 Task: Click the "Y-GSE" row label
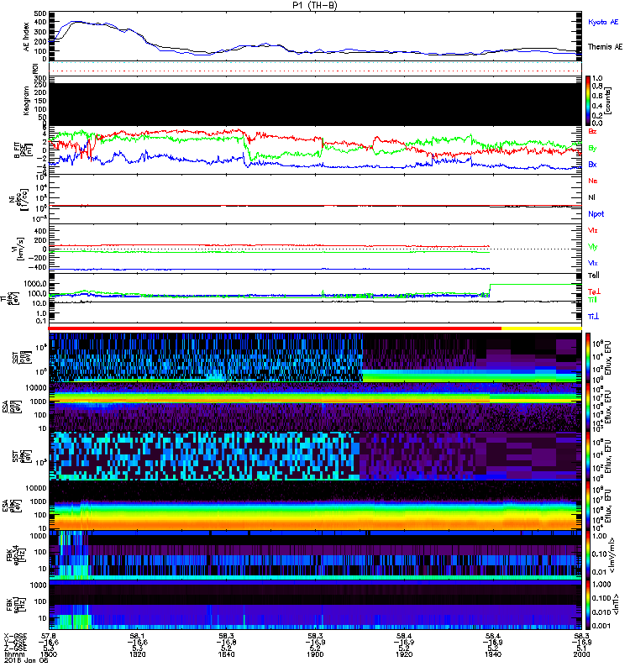(14, 642)
